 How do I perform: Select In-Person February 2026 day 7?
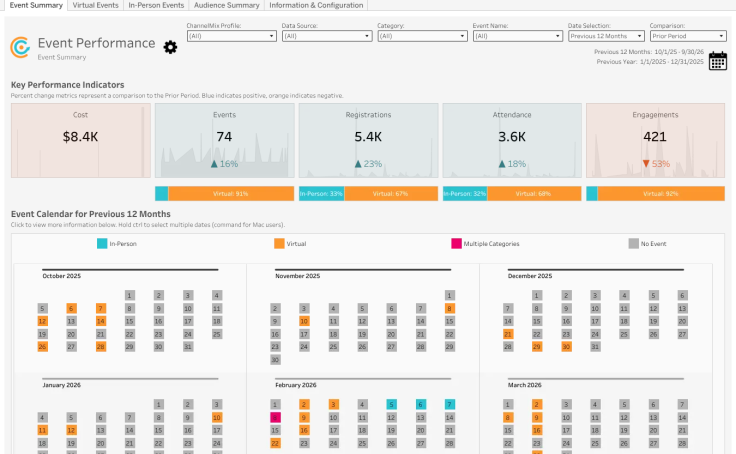tap(449, 404)
